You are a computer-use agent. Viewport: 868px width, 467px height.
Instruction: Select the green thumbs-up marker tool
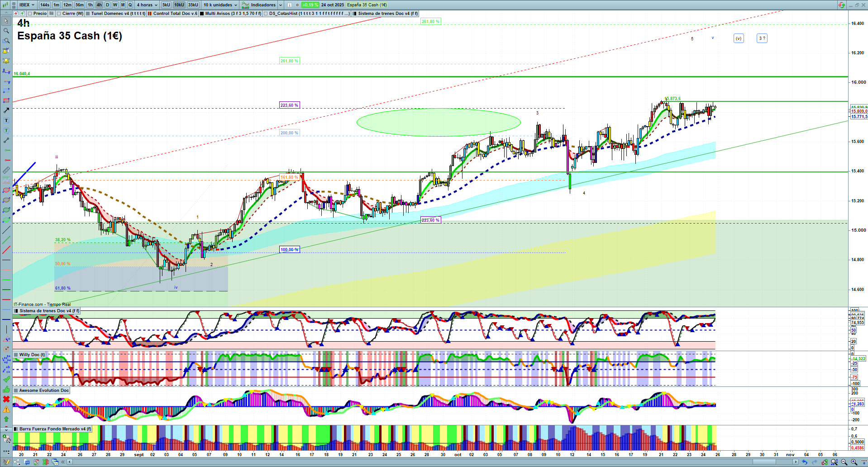6,389
